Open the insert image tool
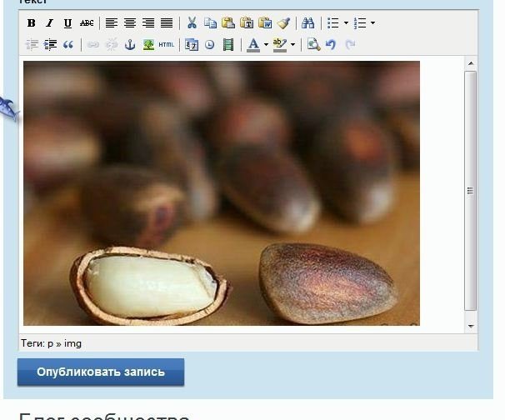The width and height of the screenshot is (505, 420). [x=147, y=45]
